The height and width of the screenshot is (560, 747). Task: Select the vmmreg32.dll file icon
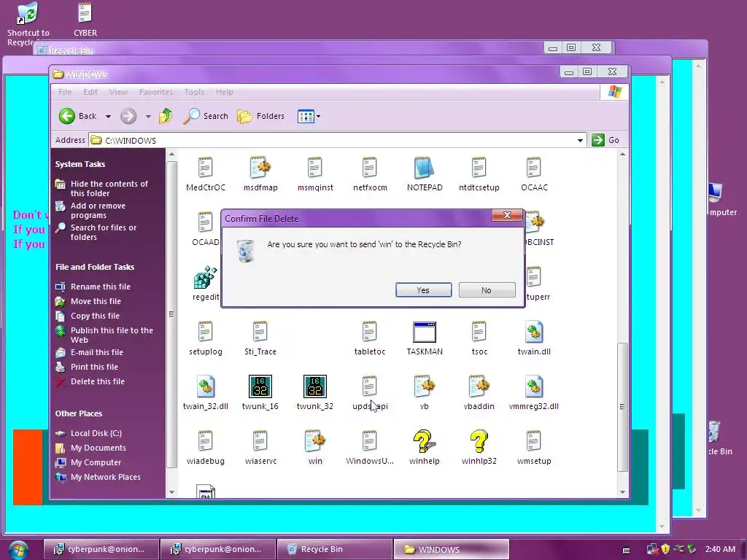click(x=533, y=386)
